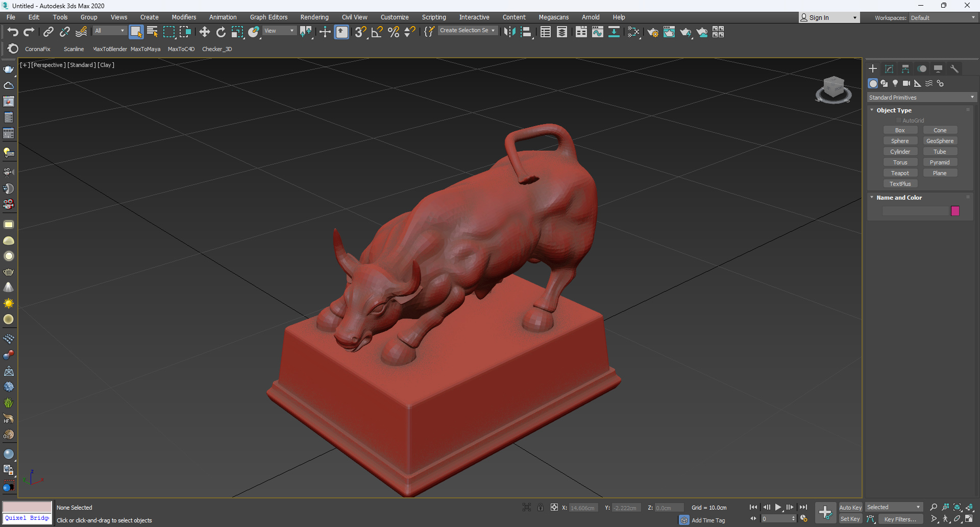
Task: Create a Teapot primitive button
Action: coord(900,173)
